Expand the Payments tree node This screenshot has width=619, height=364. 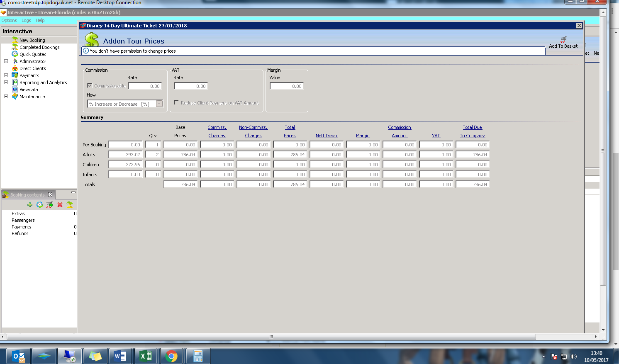(x=6, y=75)
